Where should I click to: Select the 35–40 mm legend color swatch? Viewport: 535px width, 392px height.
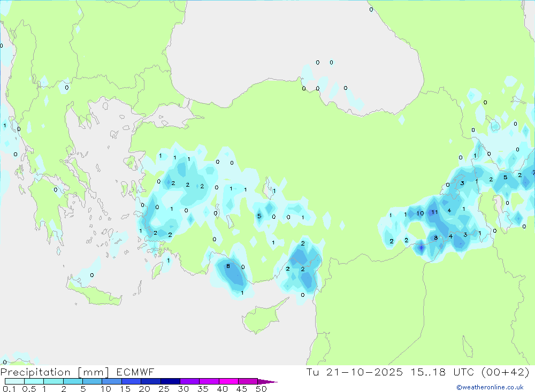(x=209, y=381)
